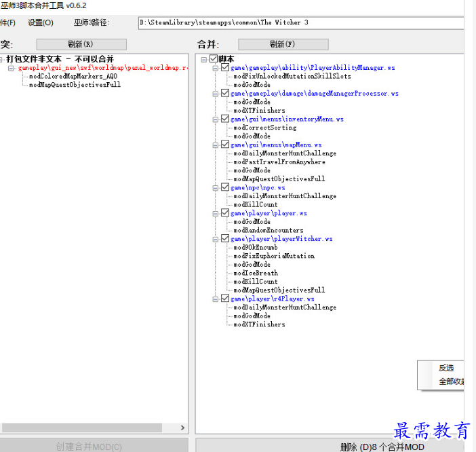Select 打包文件非文本 category heading

coord(60,59)
